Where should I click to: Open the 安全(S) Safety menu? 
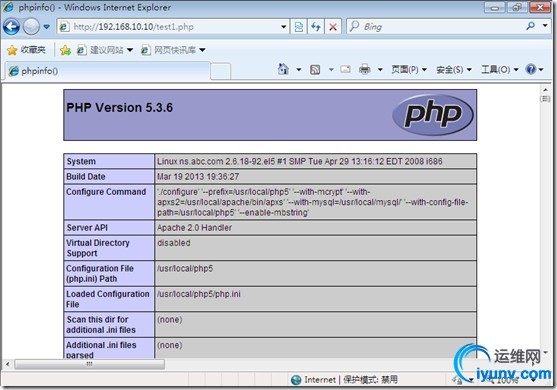pos(454,69)
